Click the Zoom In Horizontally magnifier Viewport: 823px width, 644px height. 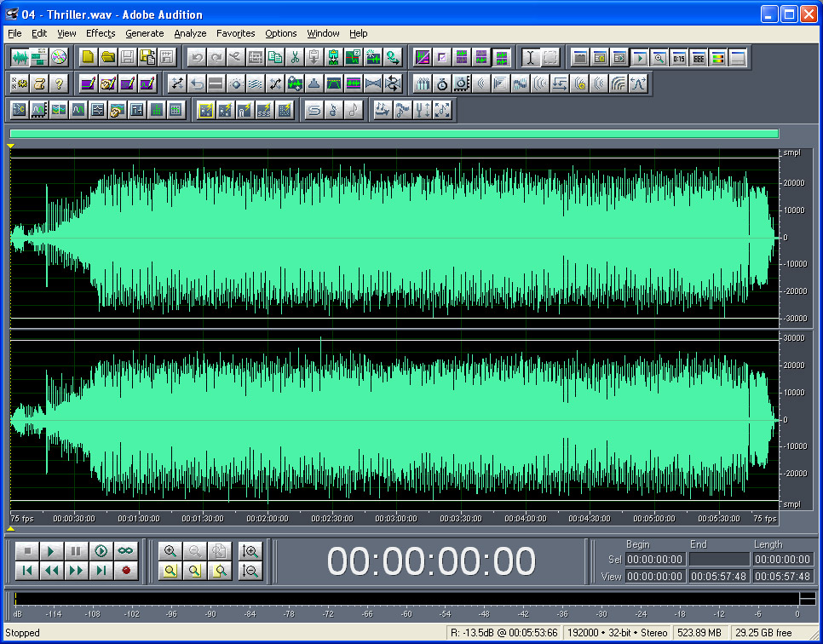170,551
